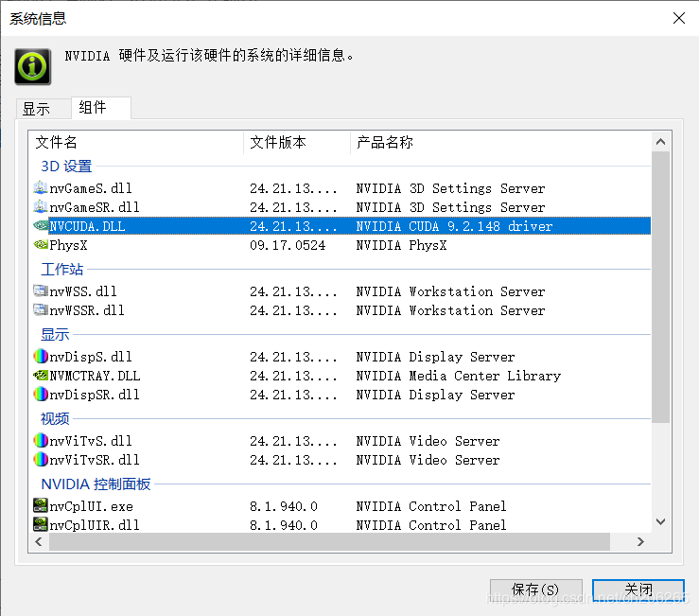Click nvViTvS.dll NVIDIA Video Server text
Viewport: 699px width, 616px height.
[428, 441]
